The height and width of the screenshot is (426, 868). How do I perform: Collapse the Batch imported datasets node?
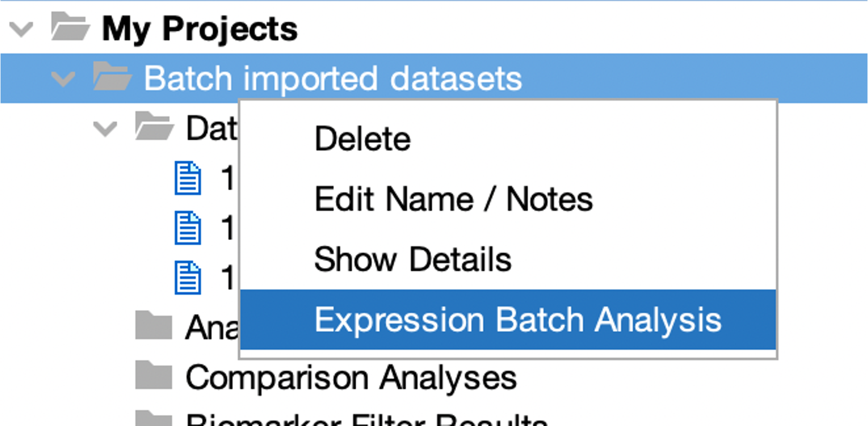[63, 79]
